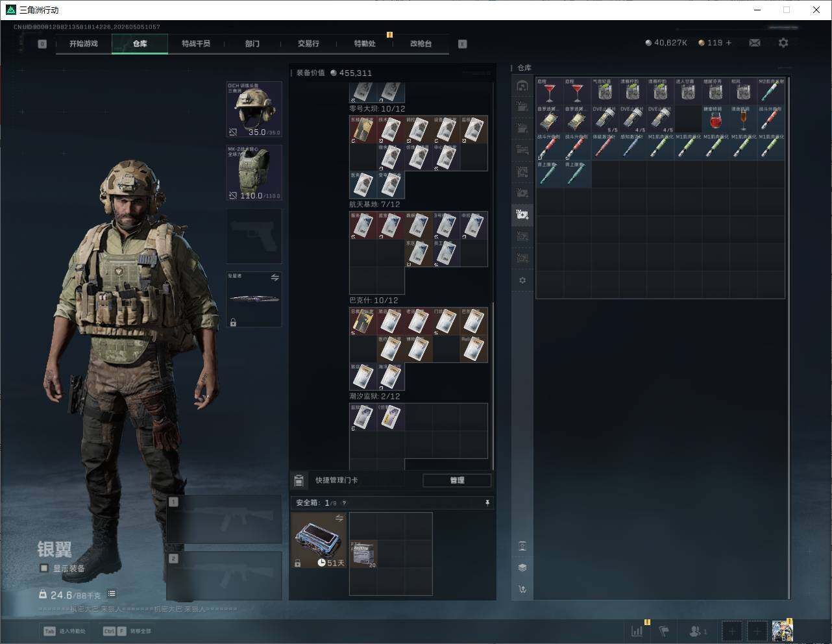Click the 转移全部 transfer all button
Viewport: 832px width, 644px height.
click(128, 631)
